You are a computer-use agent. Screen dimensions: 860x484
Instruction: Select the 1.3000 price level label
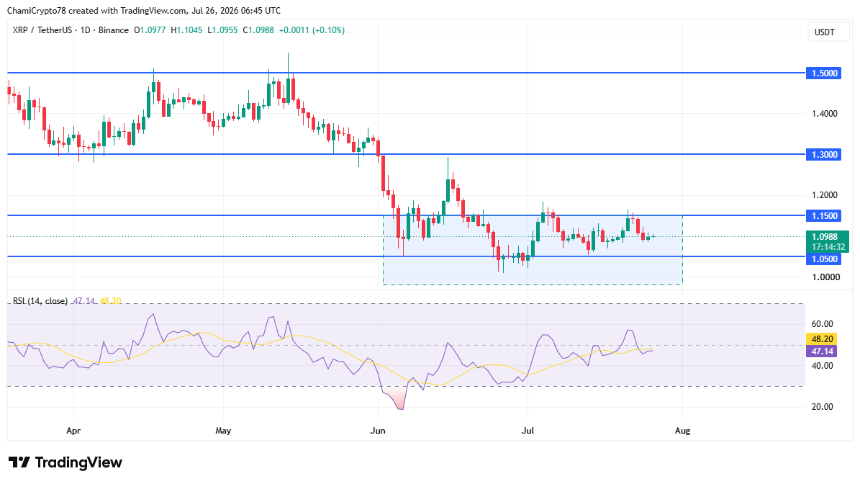click(x=823, y=155)
